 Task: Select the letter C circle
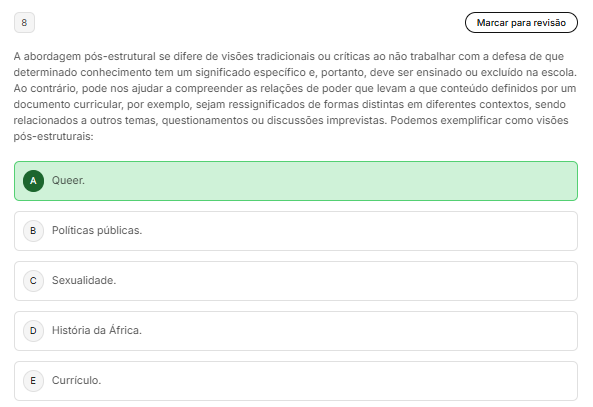pos(33,281)
